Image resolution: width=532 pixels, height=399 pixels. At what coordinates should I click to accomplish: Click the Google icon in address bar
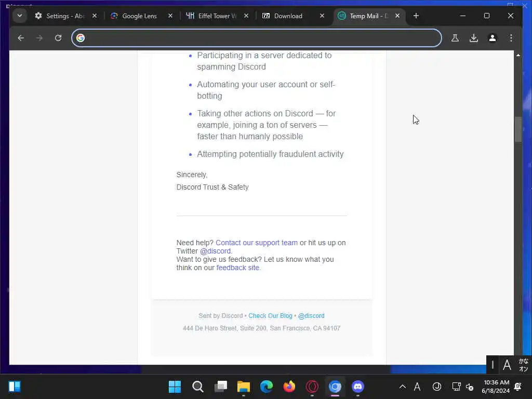[x=81, y=38]
